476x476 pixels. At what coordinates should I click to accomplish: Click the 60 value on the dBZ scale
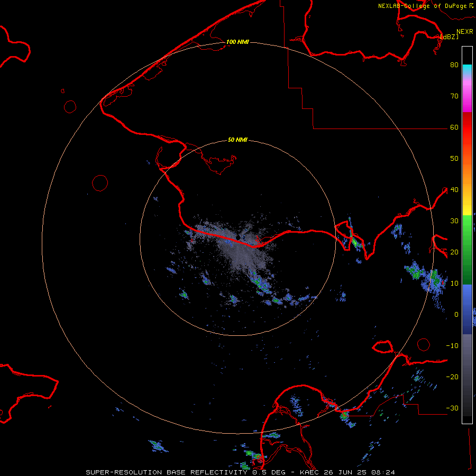click(x=454, y=127)
